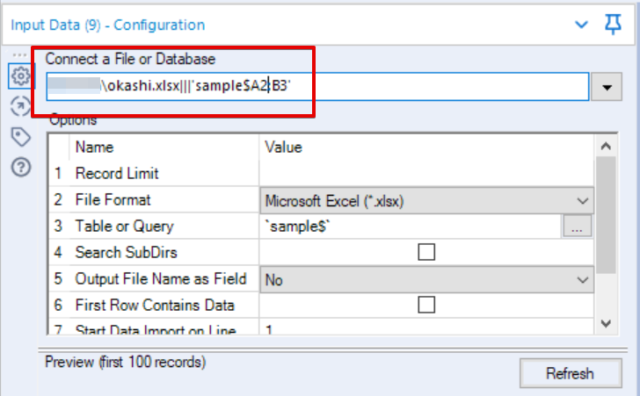This screenshot has height=396, width=640.
Task: Open Output File Name as Field dropdown
Action: tap(427, 280)
